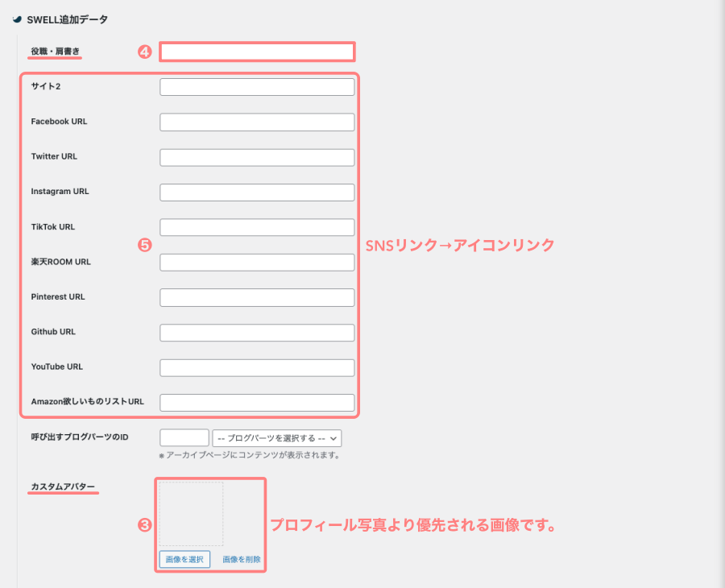Click the Pinterest URL text field

257,297
